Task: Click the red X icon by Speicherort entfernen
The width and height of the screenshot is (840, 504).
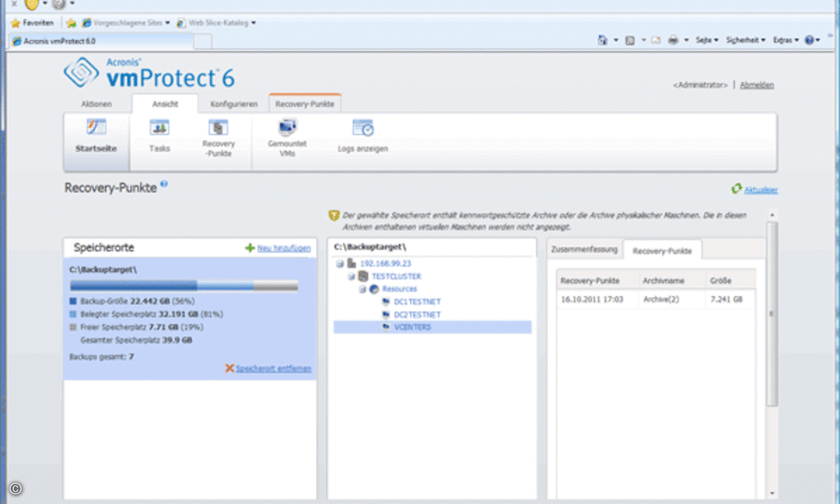Action: 230,368
